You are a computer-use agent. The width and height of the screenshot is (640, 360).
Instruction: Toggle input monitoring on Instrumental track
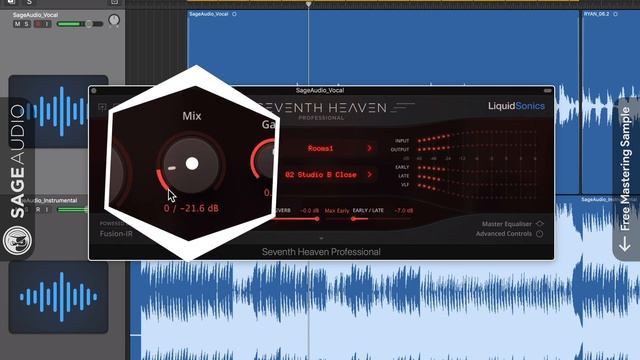pos(47,210)
